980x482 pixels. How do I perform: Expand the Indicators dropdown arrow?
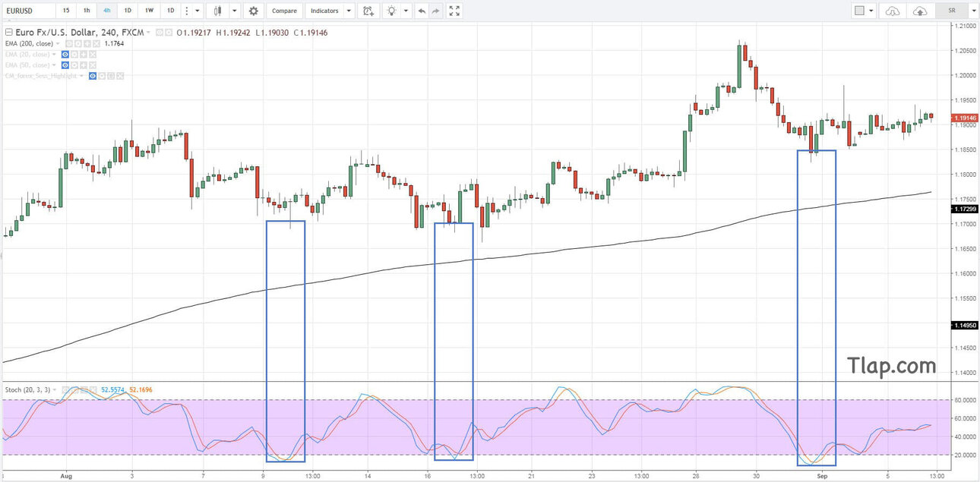[349, 11]
